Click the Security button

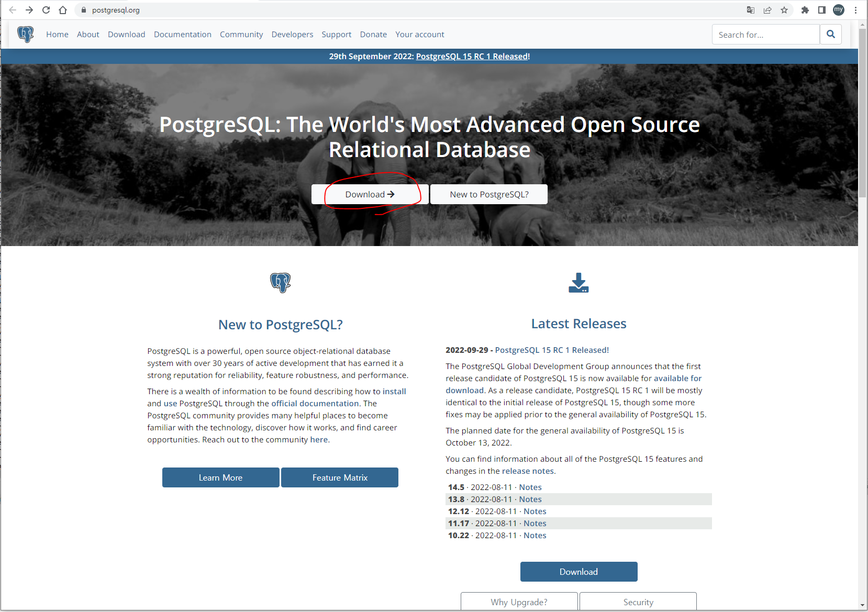pos(638,602)
